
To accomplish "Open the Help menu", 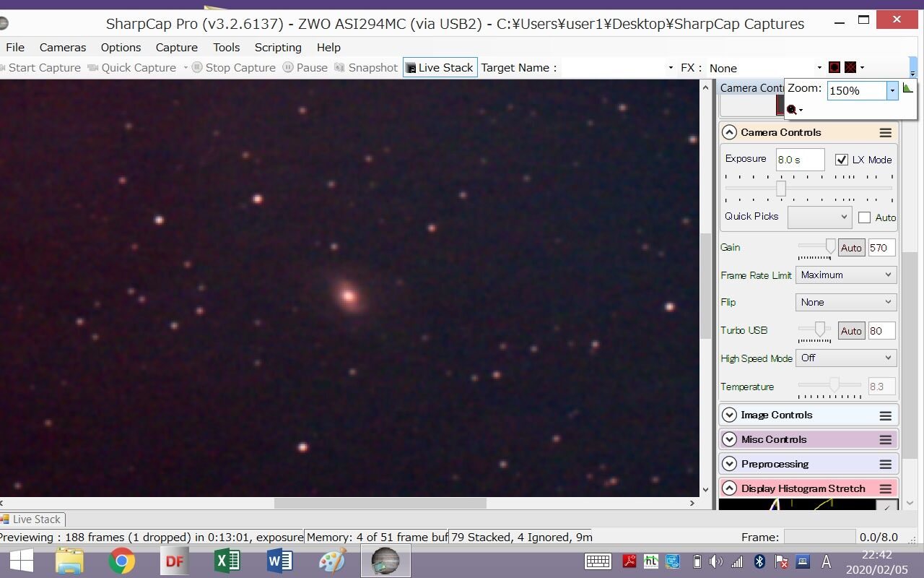I will point(328,47).
